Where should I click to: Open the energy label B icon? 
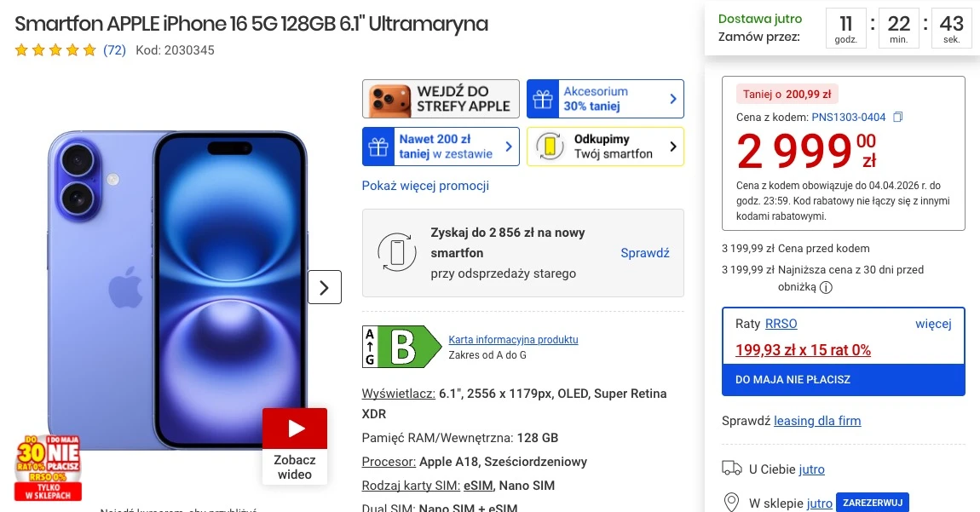tap(402, 347)
